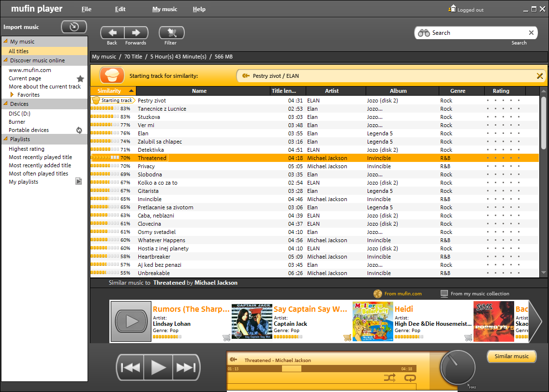This screenshot has width=549, height=392.
Task: Click the shopping cart for Heidi
Action: click(x=468, y=338)
